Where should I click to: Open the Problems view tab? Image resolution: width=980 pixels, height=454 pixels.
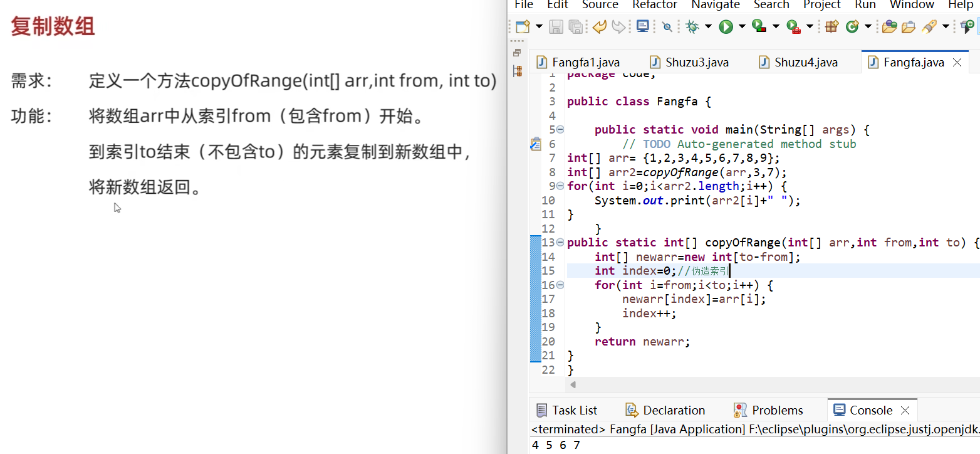(769, 410)
